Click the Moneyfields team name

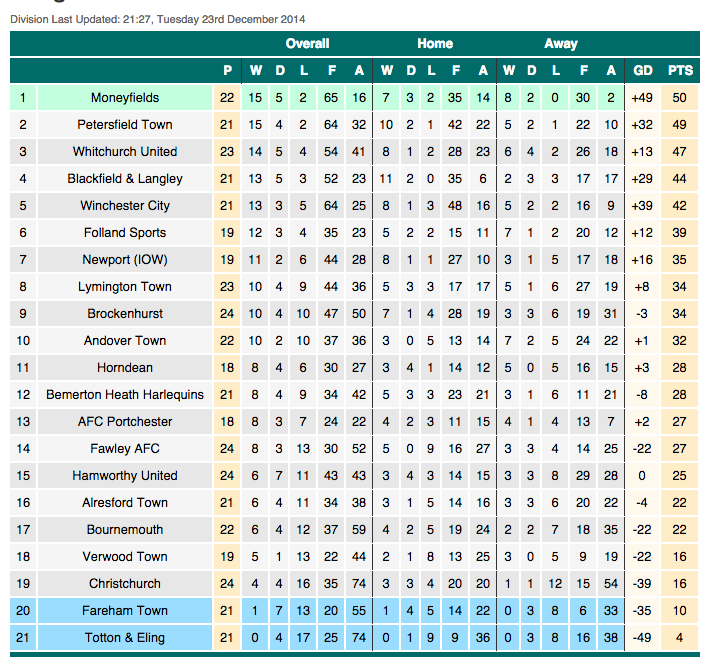pyautogui.click(x=125, y=98)
